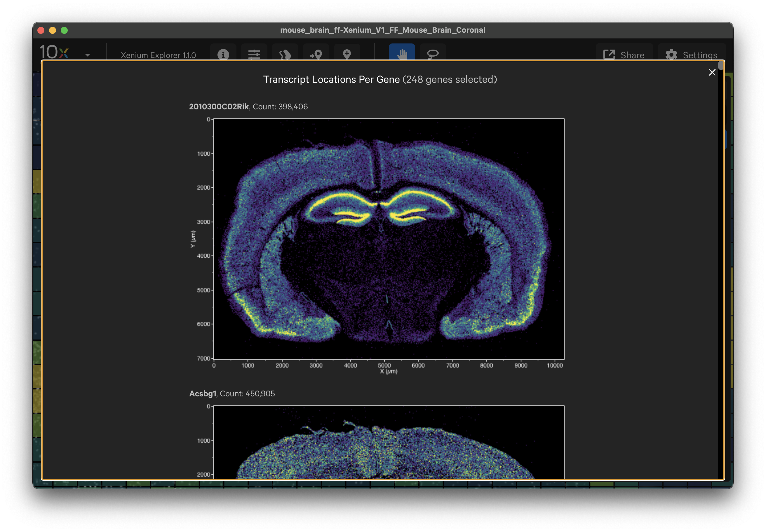Click the 2010300C02Rik gene name label
Screen dimensions: 766x532
(x=219, y=107)
